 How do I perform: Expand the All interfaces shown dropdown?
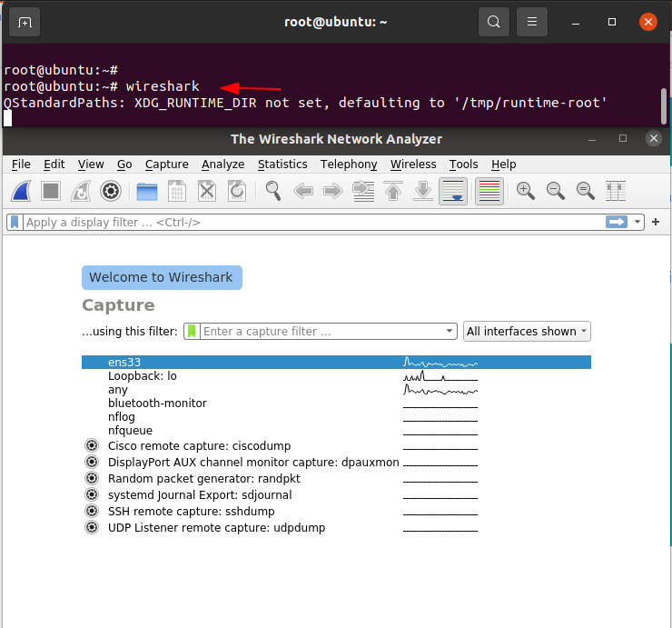tap(527, 331)
